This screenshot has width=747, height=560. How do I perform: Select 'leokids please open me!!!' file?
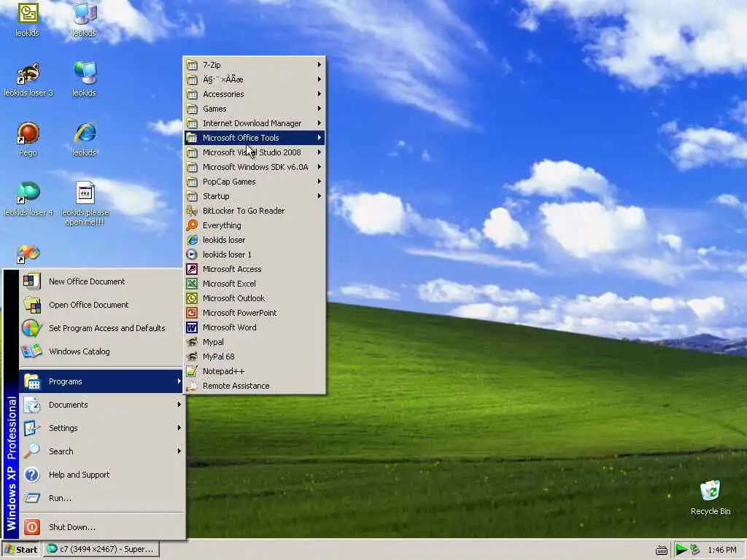[85, 204]
